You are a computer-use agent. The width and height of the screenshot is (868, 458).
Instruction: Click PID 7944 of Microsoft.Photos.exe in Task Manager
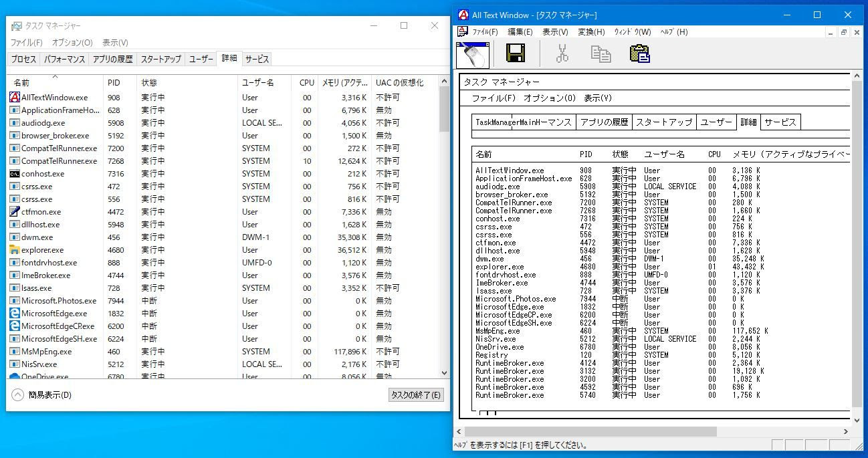pos(116,301)
